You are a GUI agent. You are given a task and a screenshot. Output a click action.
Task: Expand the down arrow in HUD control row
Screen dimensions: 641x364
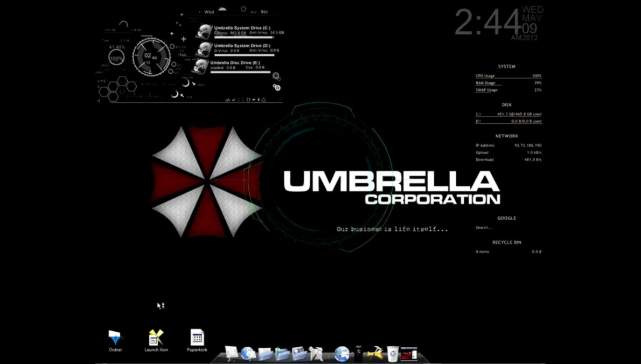(x=254, y=100)
